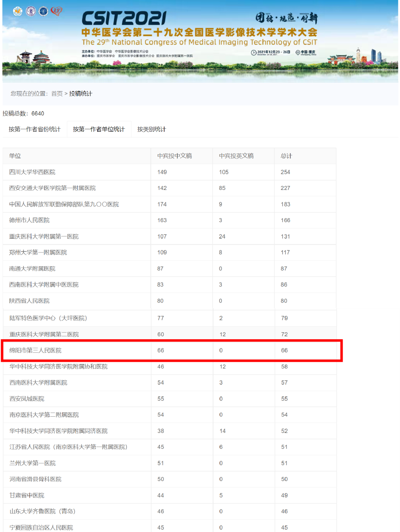Click total 227 in 西安交通大学 row
400x532 pixels.
tap(285, 188)
